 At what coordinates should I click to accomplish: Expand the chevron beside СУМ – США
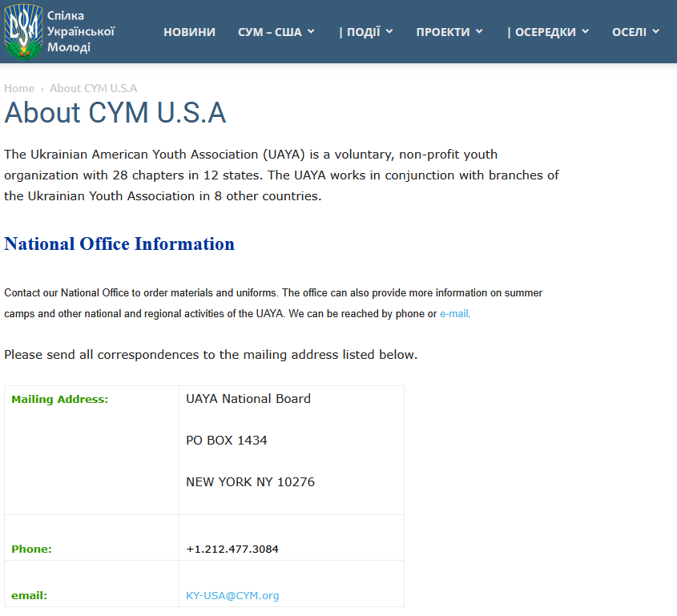pos(311,32)
